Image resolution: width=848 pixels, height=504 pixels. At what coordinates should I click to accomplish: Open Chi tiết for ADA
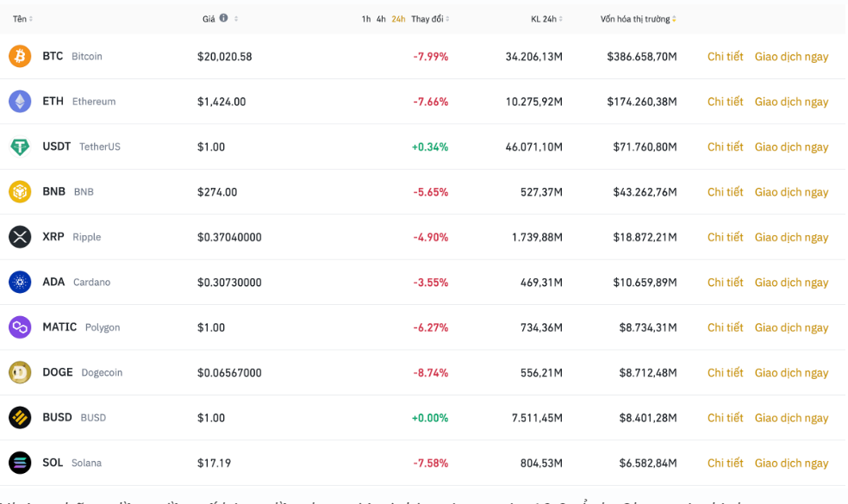(726, 283)
